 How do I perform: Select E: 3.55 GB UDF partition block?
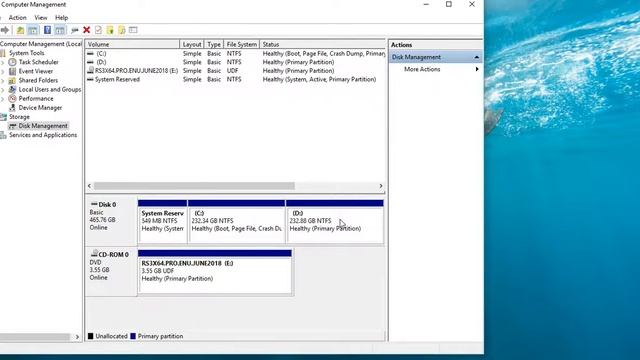215,272
